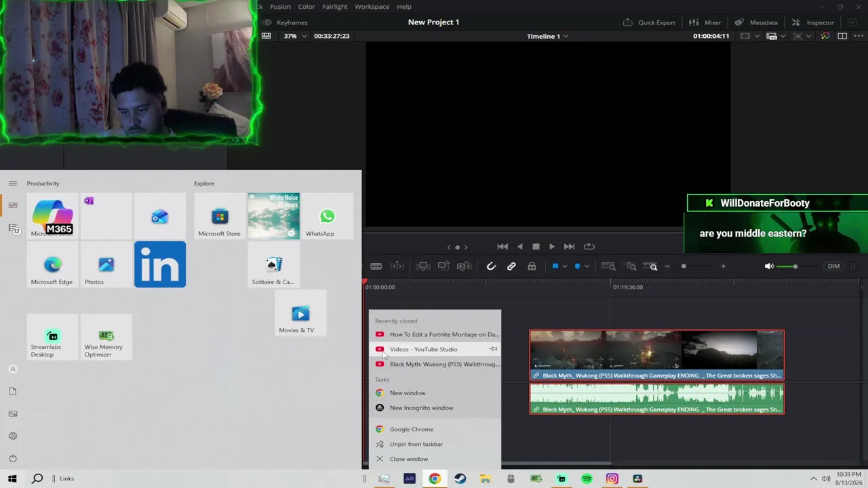The width and height of the screenshot is (868, 488).
Task: Select custom zoom icon
Action: pyautogui.click(x=651, y=266)
